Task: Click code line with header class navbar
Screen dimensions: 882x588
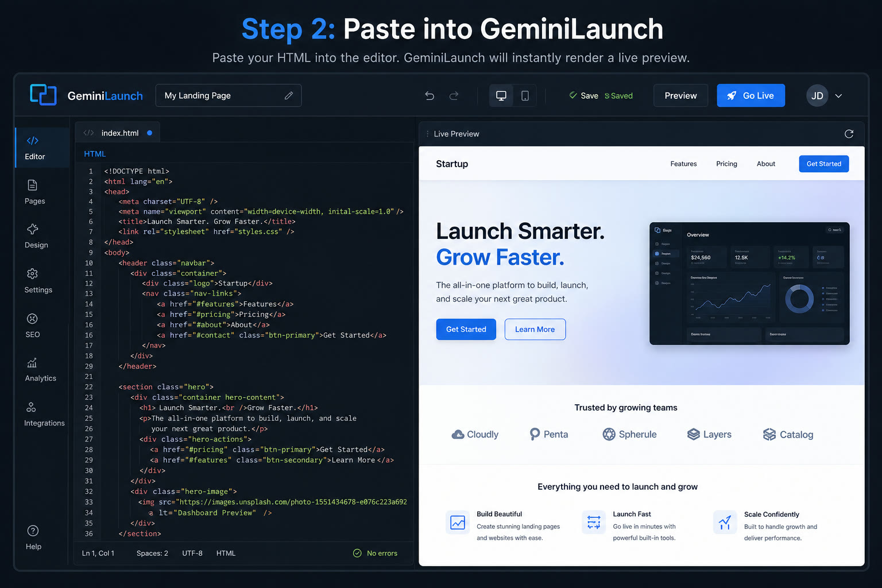Action: coord(166,263)
